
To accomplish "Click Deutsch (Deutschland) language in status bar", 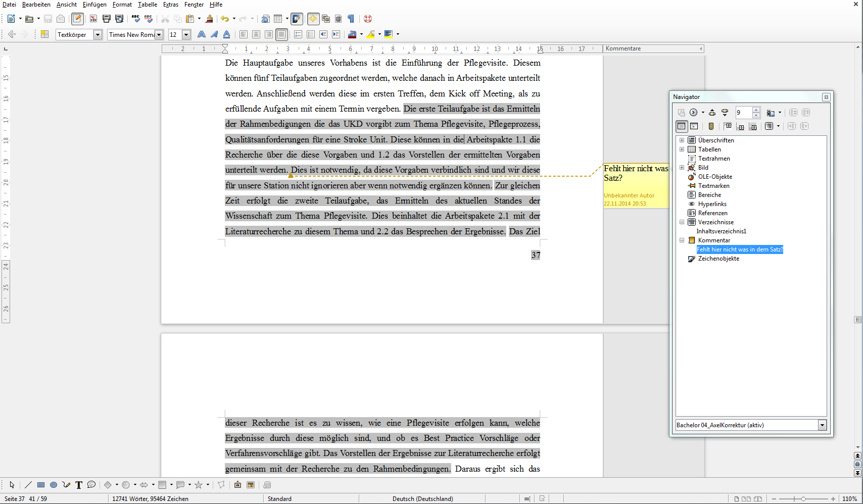I will pyautogui.click(x=422, y=499).
